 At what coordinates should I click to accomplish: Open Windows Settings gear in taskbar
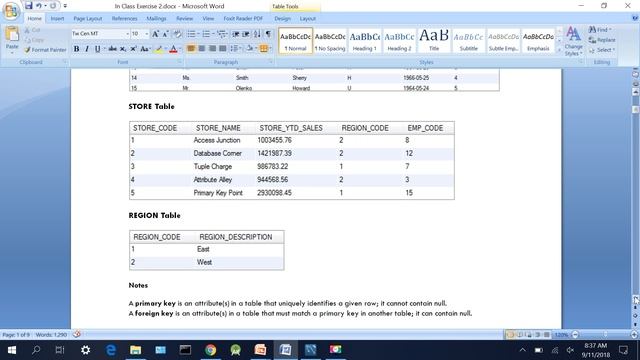click(x=85, y=350)
